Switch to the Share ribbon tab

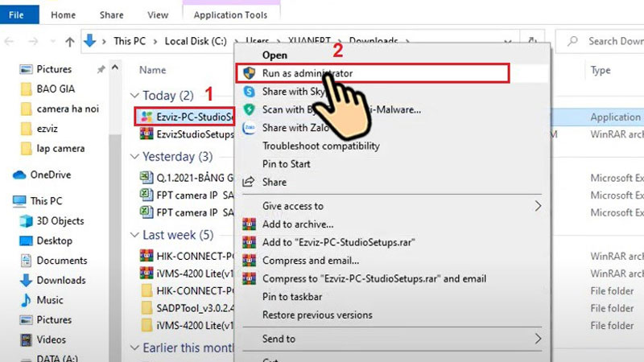[111, 15]
